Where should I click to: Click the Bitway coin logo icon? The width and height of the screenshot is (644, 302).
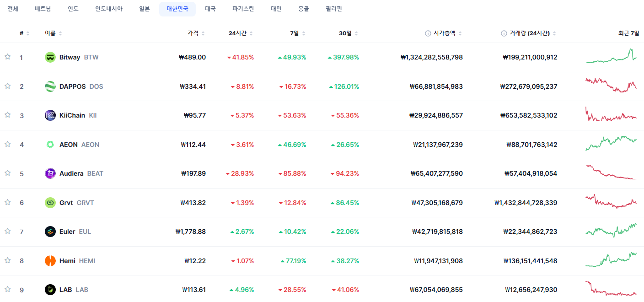(x=50, y=57)
